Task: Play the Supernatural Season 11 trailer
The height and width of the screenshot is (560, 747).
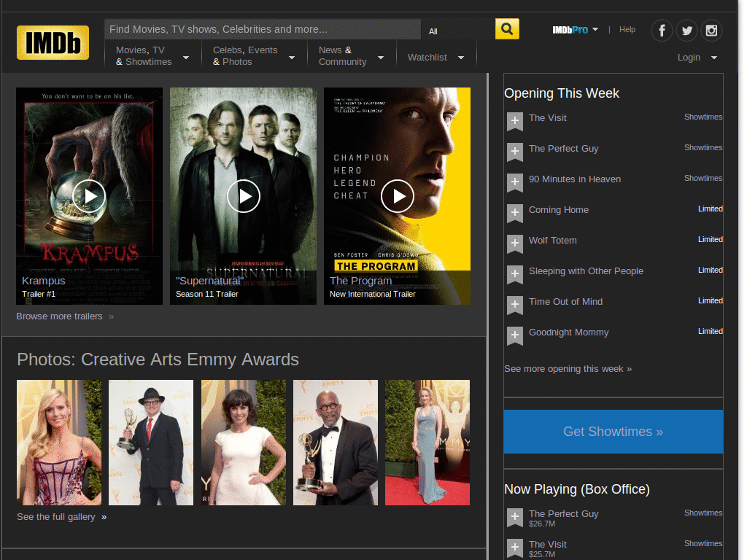Action: click(x=243, y=195)
